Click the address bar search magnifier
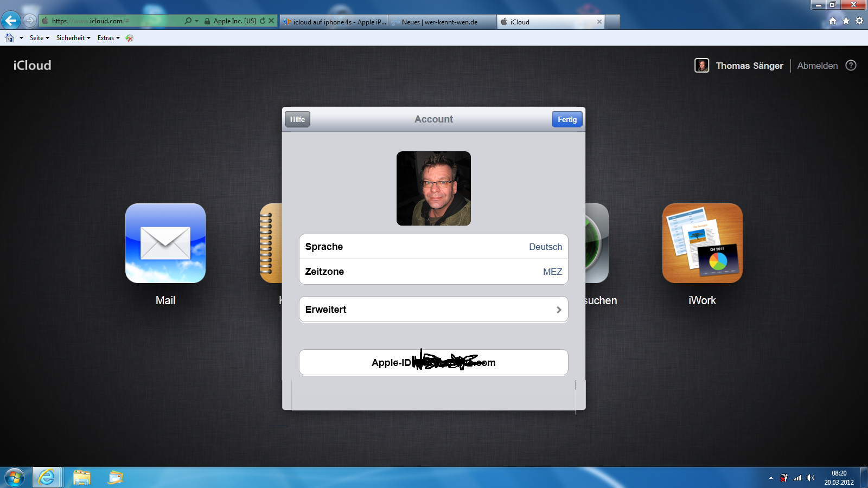The height and width of the screenshot is (488, 868). [188, 21]
